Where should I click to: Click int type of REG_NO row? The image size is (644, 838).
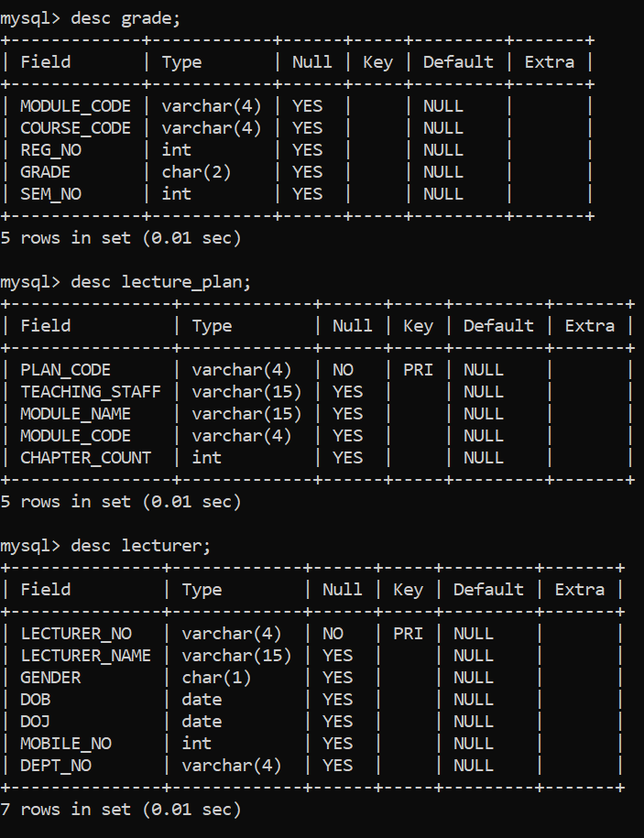point(177,150)
